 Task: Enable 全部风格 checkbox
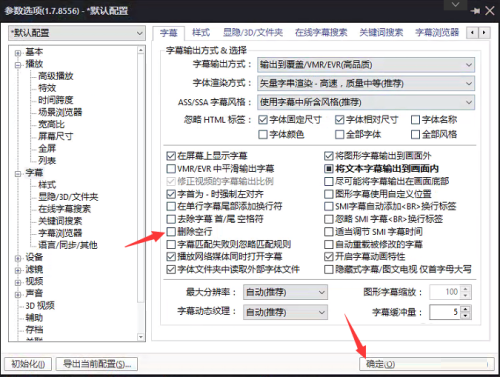pyautogui.click(x=415, y=135)
